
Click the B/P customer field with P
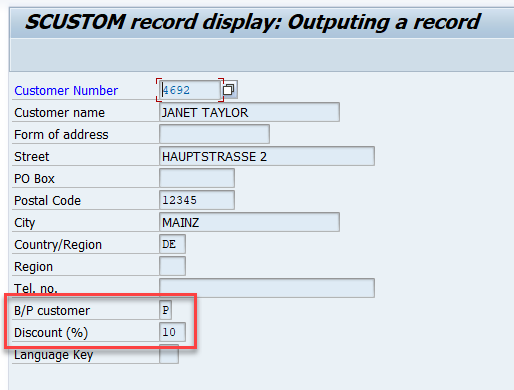(x=166, y=310)
